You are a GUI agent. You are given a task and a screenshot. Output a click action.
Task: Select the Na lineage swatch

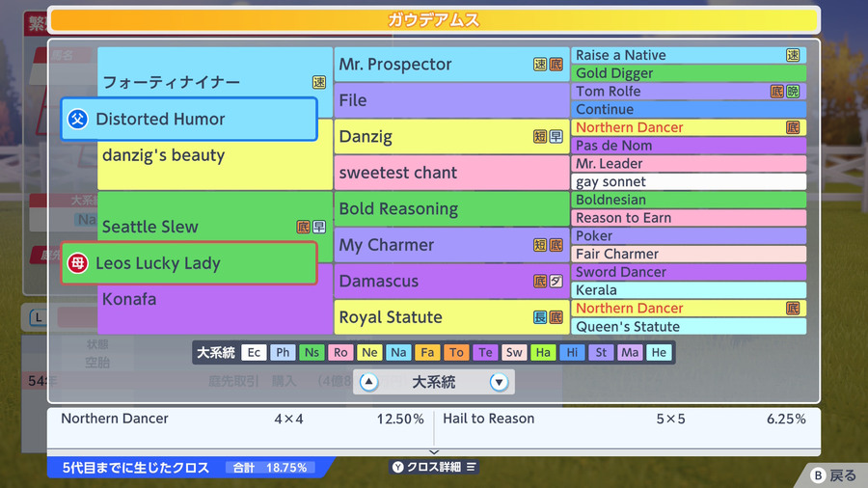coord(398,352)
